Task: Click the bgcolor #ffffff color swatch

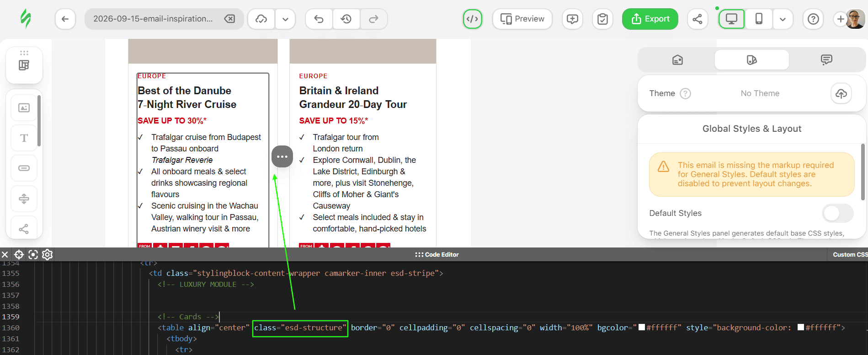Action: pos(642,328)
